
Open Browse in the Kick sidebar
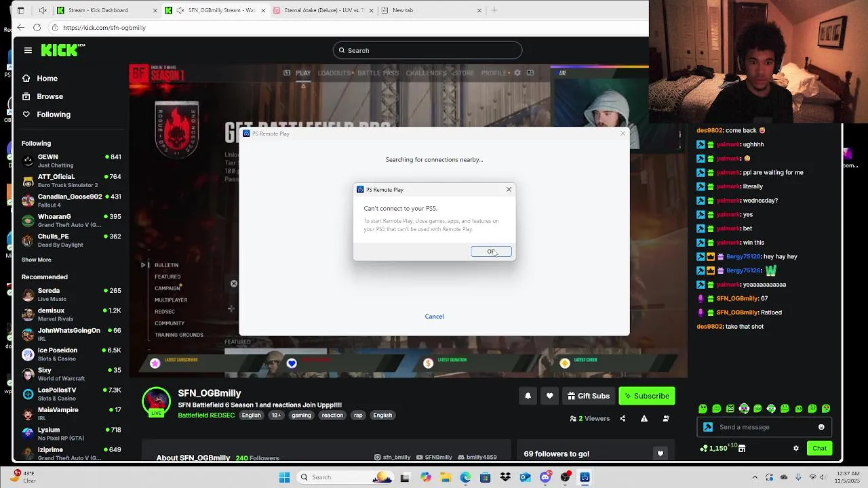43,96
